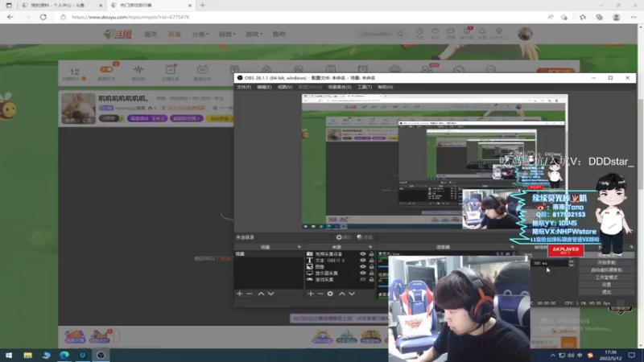The height and width of the screenshot is (362, 644).
Task: Click 启动虚拟摄像机 button in OBS
Action: pos(606,270)
